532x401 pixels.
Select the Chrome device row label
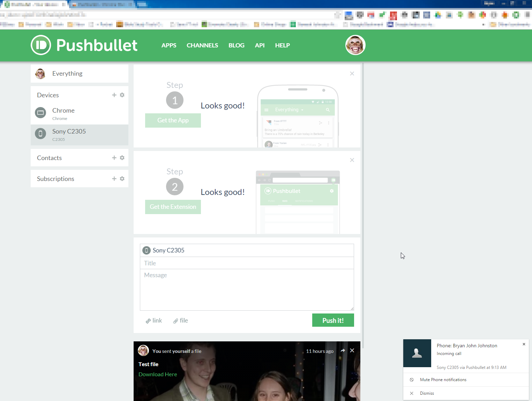pos(63,111)
